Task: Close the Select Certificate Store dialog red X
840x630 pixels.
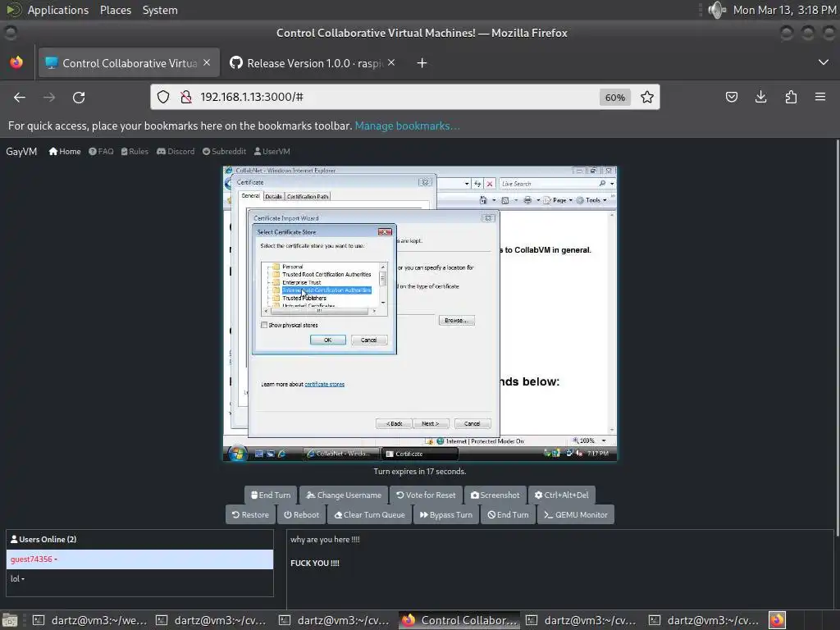Action: [385, 232]
